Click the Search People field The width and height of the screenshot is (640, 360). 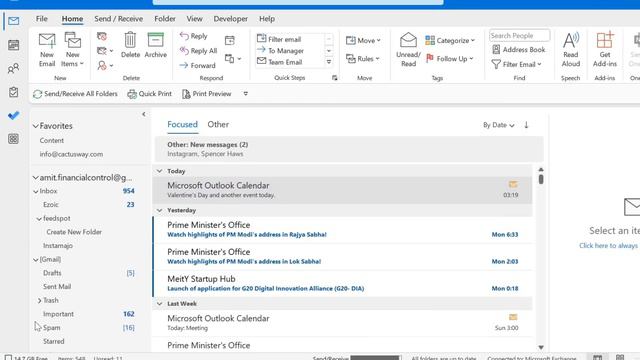pyautogui.click(x=519, y=36)
